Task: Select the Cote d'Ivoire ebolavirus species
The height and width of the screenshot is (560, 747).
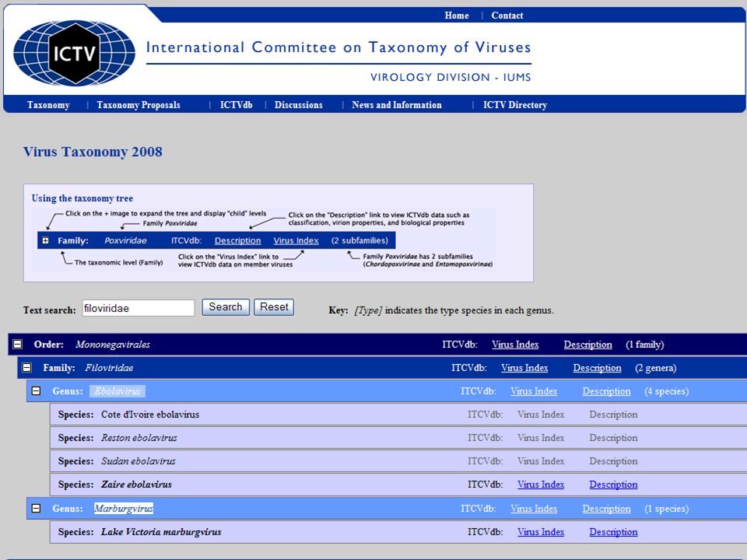Action: coord(150,415)
